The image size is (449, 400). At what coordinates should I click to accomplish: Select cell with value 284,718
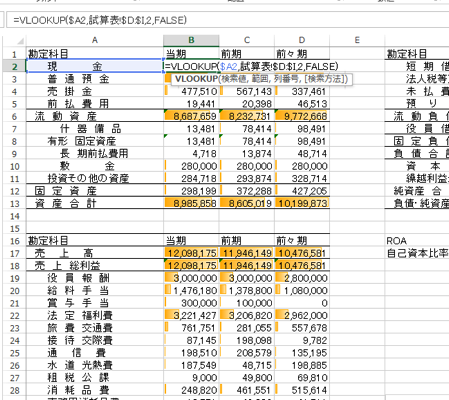click(191, 178)
